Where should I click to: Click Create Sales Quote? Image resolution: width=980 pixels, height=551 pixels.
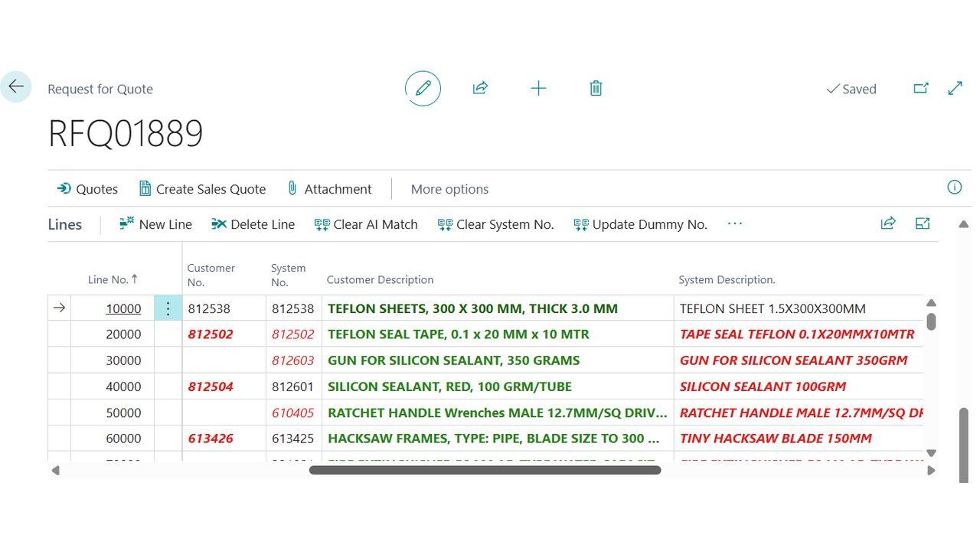tap(202, 189)
